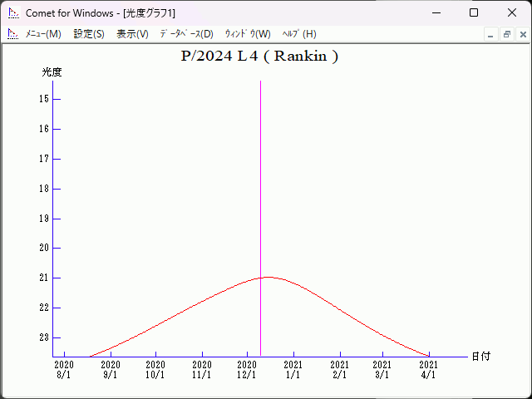532x399 pixels.
Task: Restore the inner 光度グラフ1 child window
Action: 507,34
